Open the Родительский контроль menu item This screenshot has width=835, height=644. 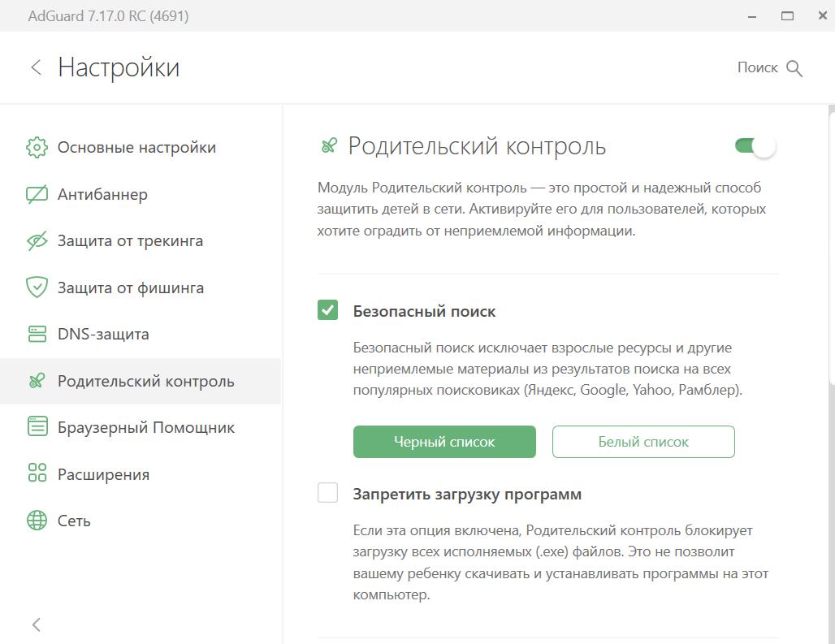(x=145, y=382)
